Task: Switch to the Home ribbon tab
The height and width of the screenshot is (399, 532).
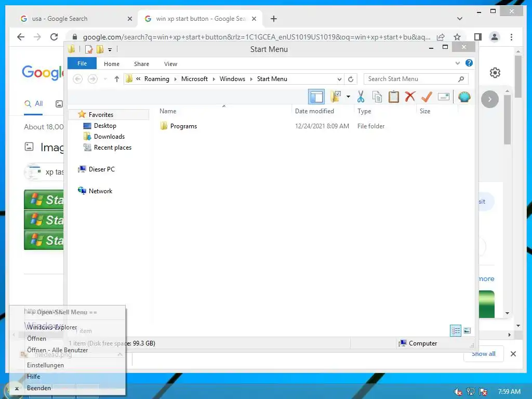Action: [112, 64]
